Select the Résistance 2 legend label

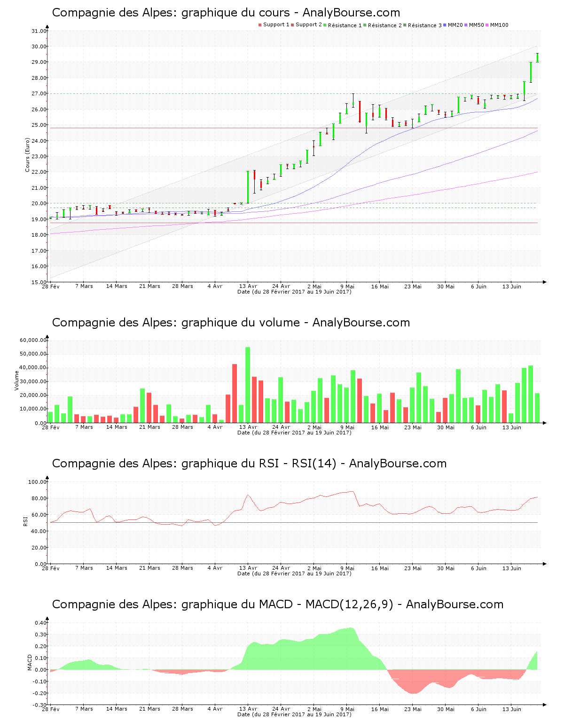tap(384, 25)
